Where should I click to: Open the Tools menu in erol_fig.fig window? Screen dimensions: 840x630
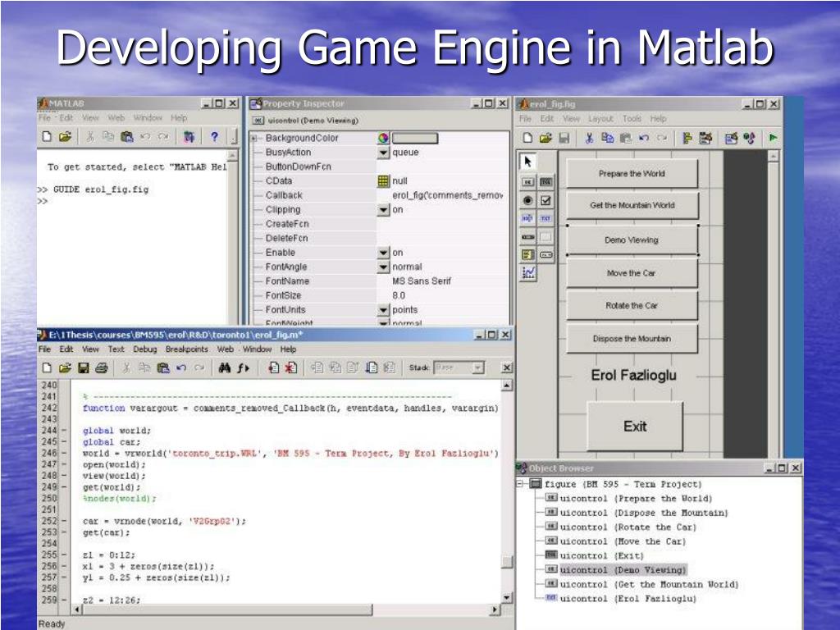[632, 118]
